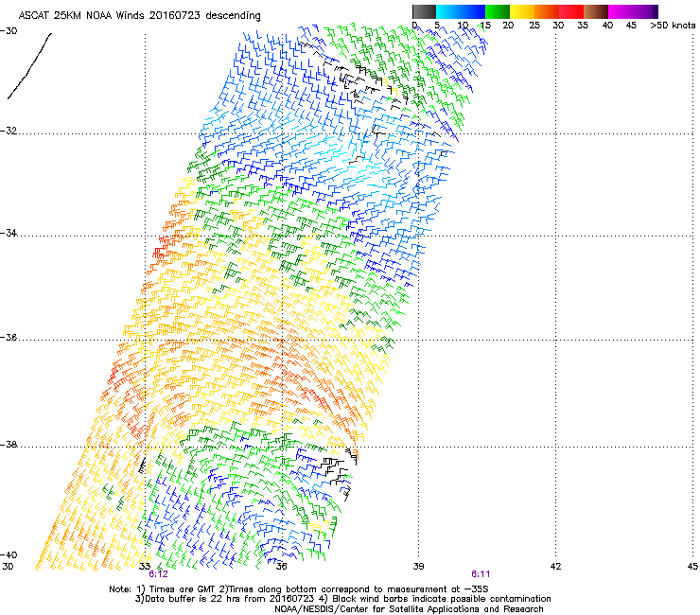Click the black coastline in the corner
700x615 pixels.
click(29, 66)
